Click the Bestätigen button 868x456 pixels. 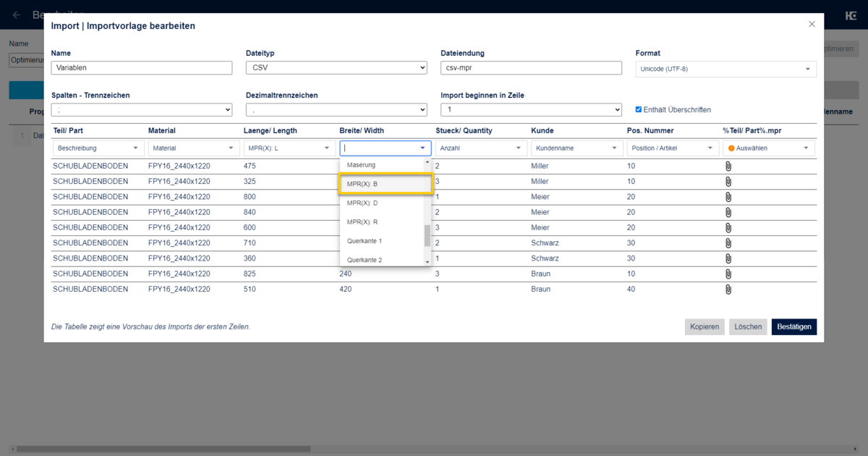click(793, 326)
